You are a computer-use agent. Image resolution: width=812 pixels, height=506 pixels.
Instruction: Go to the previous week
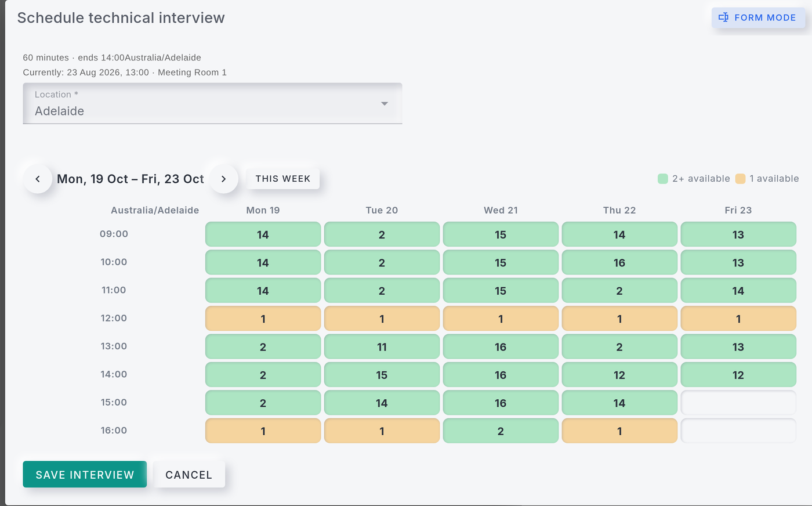38,179
